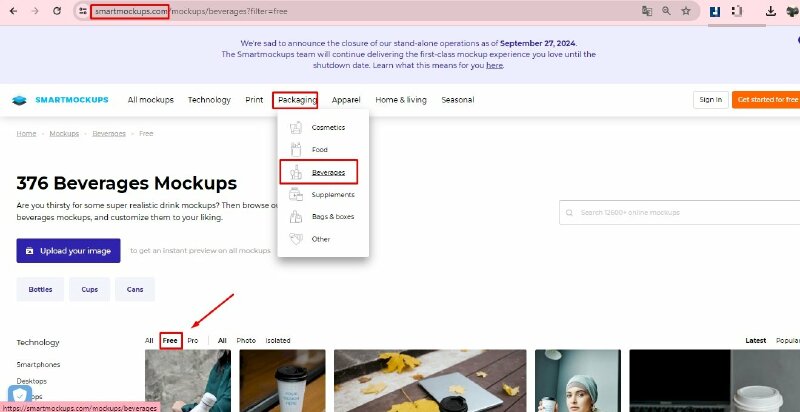Click the zoom magnifier icon in address bar
The image size is (800, 412).
[666, 11]
